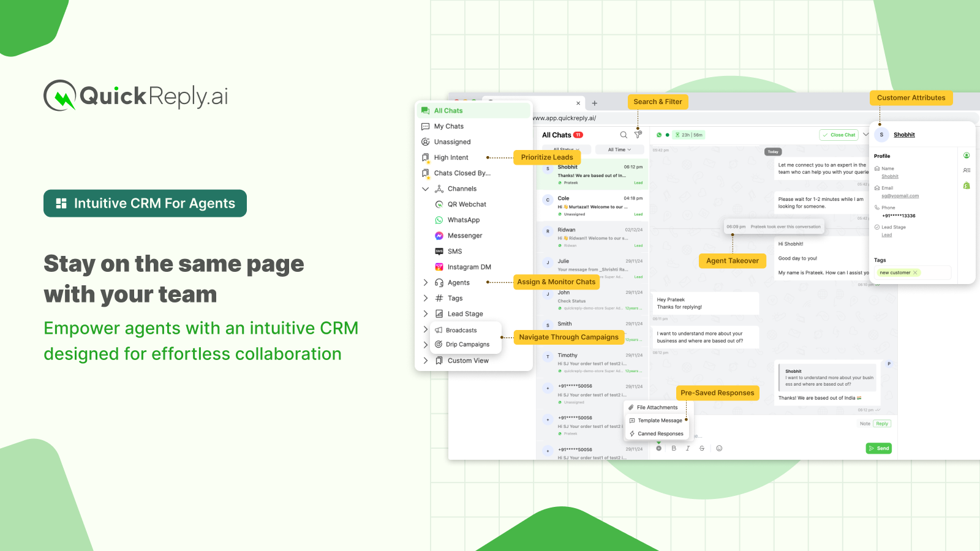This screenshot has height=551, width=980.
Task: Click Shobhit name link in profile header
Action: pyautogui.click(x=904, y=135)
